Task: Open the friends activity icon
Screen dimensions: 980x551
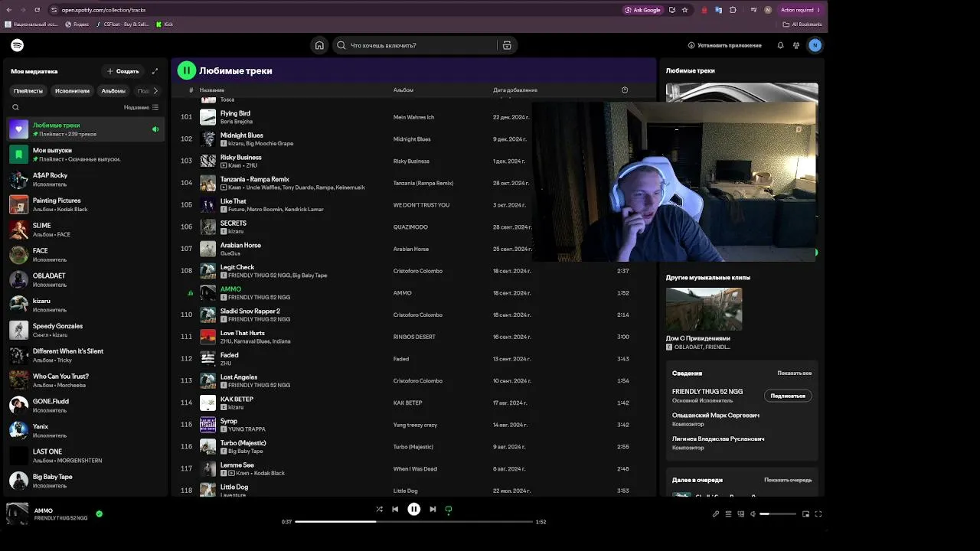Action: pyautogui.click(x=796, y=45)
